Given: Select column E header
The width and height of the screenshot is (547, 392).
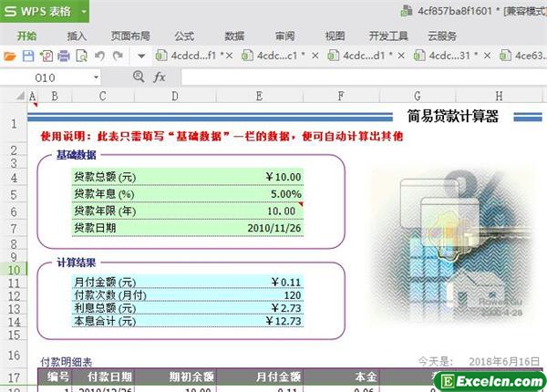Looking at the screenshot, I should 259,96.
